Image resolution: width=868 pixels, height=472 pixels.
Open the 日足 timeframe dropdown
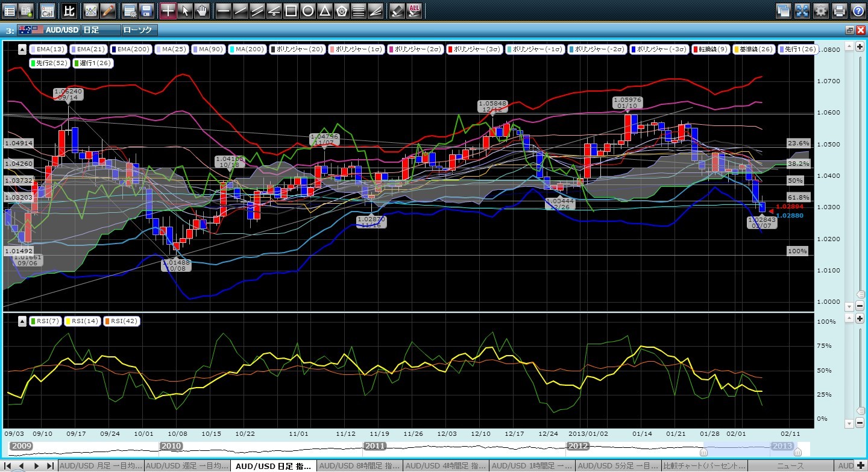[x=99, y=30]
